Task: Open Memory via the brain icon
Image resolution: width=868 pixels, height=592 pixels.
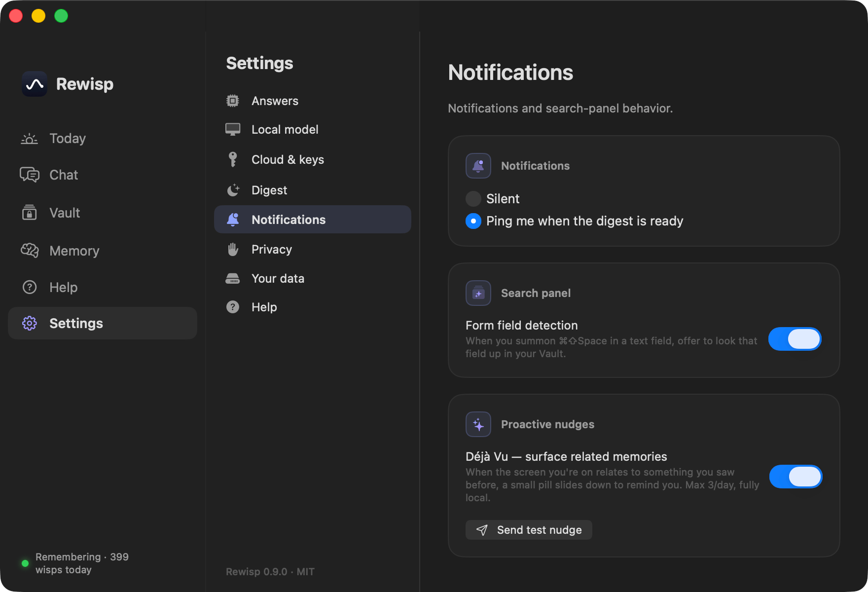Action: tap(30, 251)
